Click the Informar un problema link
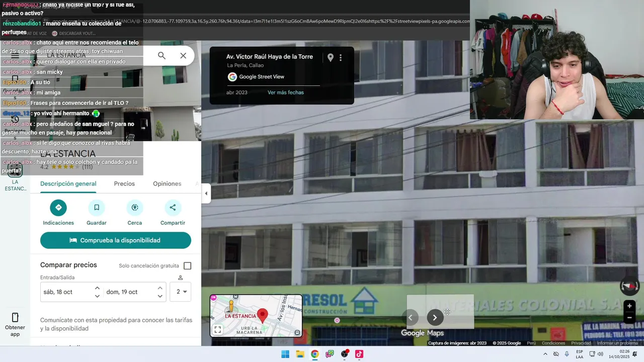The height and width of the screenshot is (362, 644). [x=617, y=343]
